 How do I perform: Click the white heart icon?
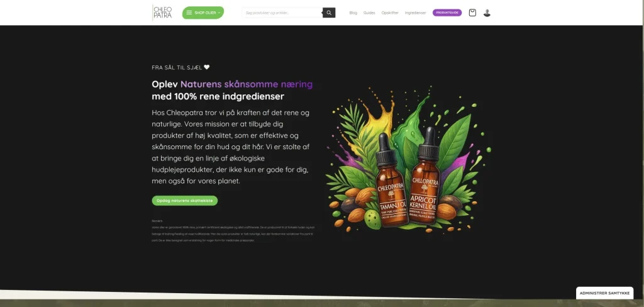click(x=206, y=67)
